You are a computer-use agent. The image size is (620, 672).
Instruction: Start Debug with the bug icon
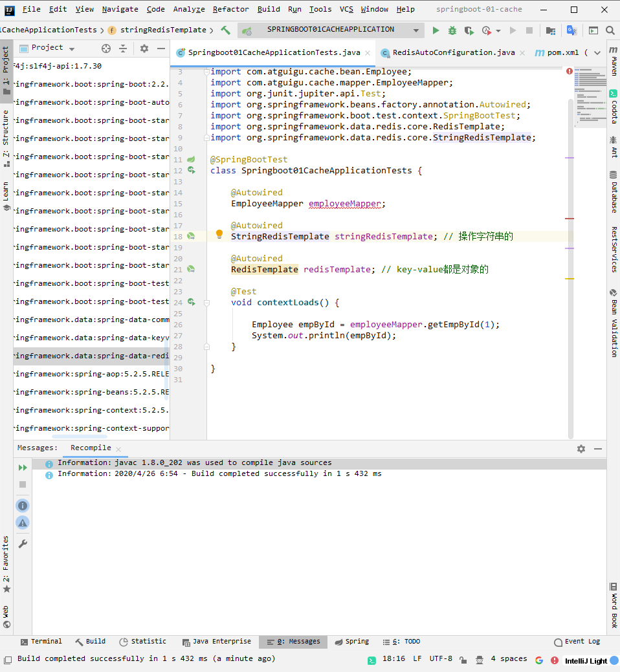(452, 30)
